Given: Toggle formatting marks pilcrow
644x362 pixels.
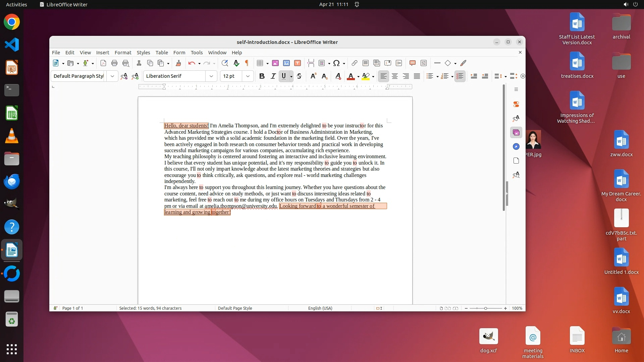Looking at the screenshot, I should tap(247, 63).
